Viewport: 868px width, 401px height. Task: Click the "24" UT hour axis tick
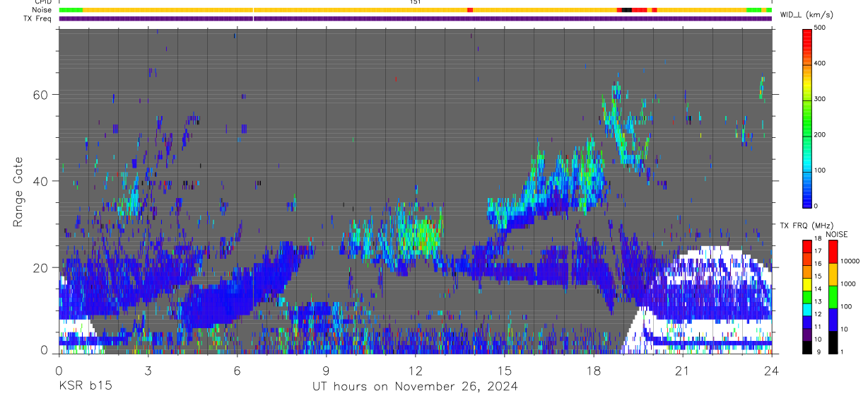point(771,370)
